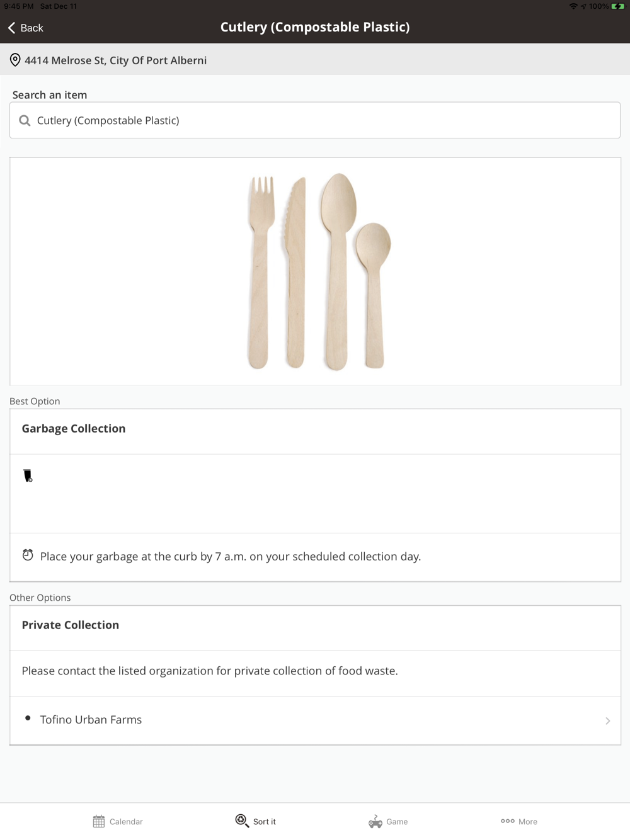The width and height of the screenshot is (630, 840).
Task: Open Tofino Urban Farms listing
Action: click(91, 720)
